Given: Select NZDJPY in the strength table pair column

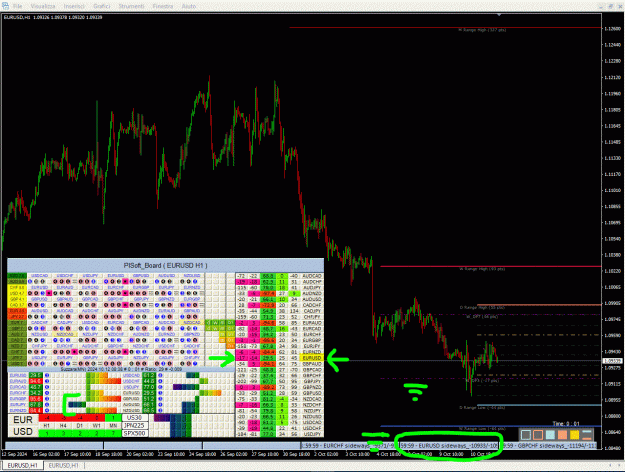Looking at the screenshot, I should [x=312, y=411].
